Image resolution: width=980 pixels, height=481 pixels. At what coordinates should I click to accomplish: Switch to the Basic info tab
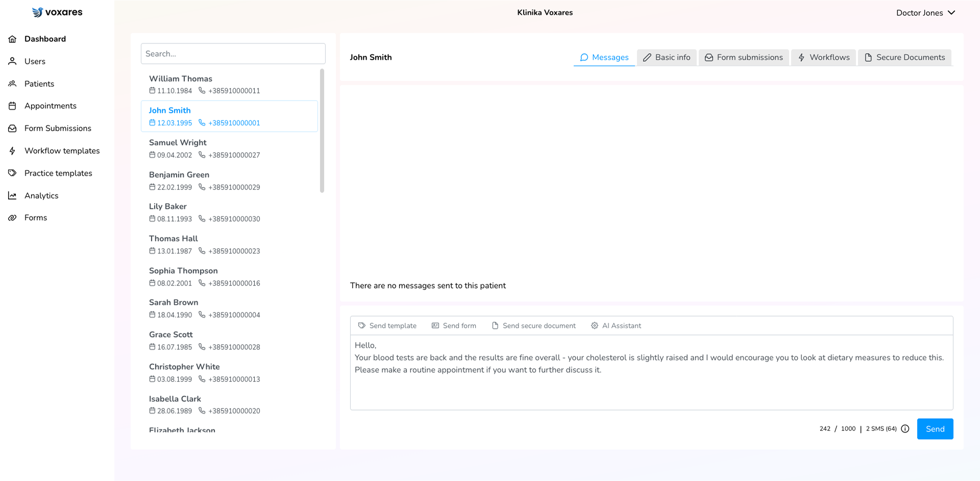coord(666,57)
